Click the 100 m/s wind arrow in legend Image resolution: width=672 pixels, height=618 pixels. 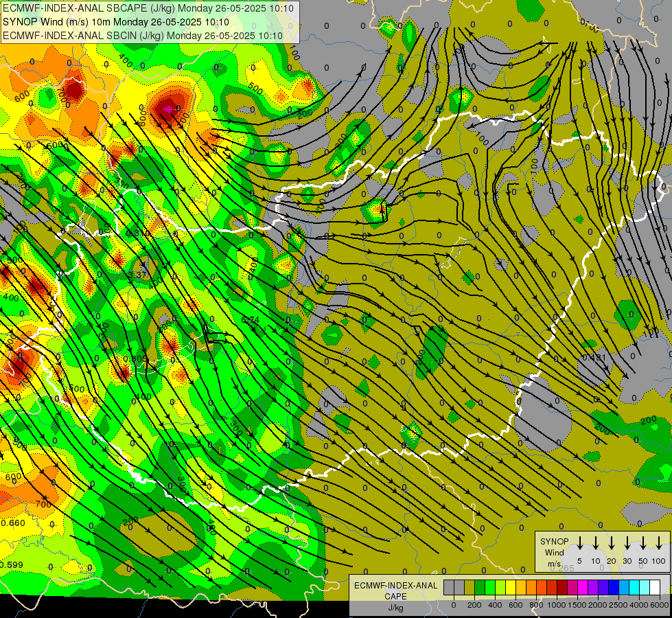(659, 543)
